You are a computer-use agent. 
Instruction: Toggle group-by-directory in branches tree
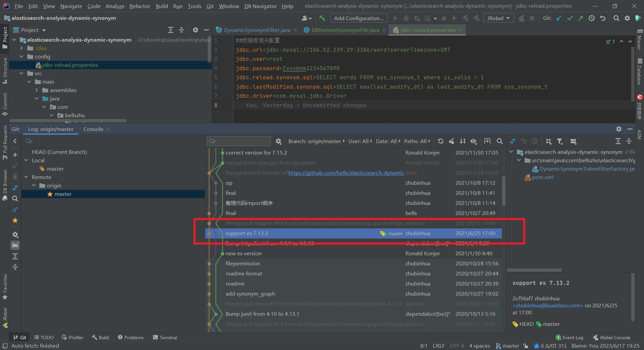[x=15, y=245]
